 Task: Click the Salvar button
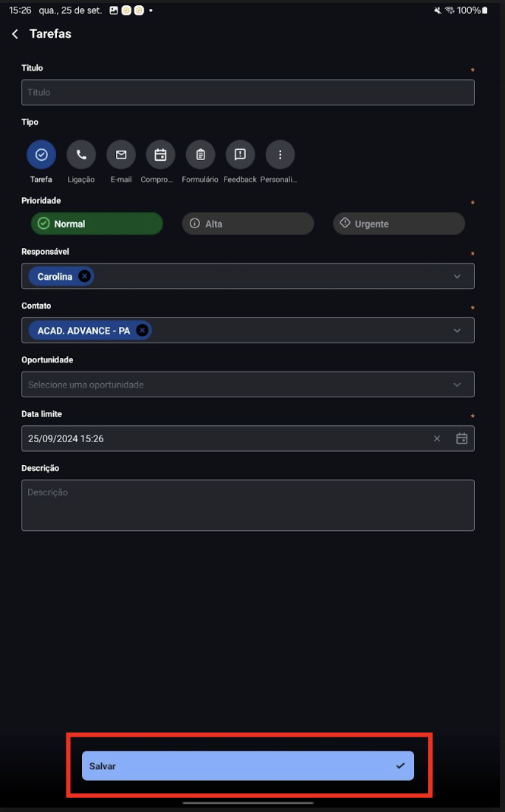pos(247,765)
